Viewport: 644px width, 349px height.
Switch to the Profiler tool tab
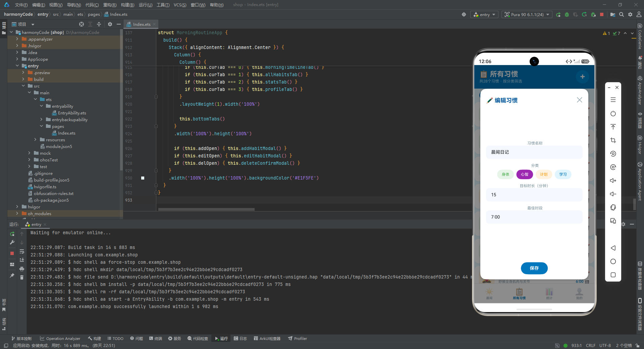(297, 338)
